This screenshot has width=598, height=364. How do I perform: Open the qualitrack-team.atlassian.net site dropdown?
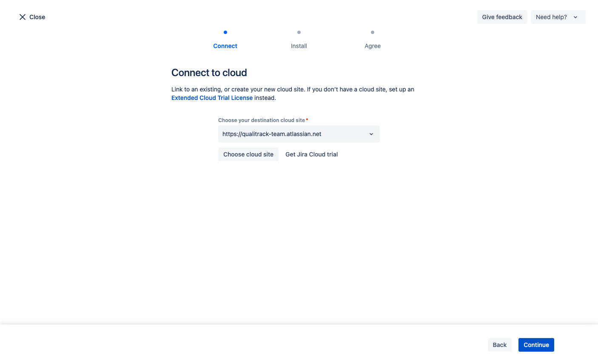[x=293, y=134]
